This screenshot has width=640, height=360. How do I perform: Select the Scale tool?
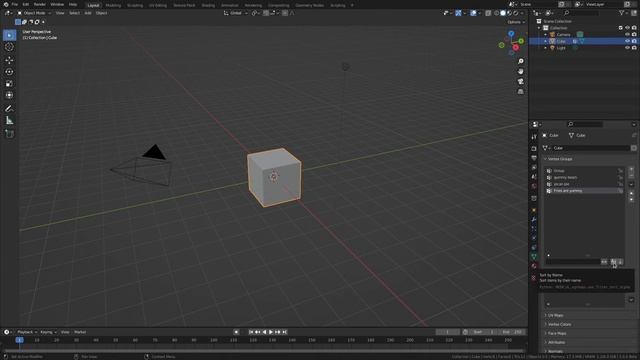(9, 84)
